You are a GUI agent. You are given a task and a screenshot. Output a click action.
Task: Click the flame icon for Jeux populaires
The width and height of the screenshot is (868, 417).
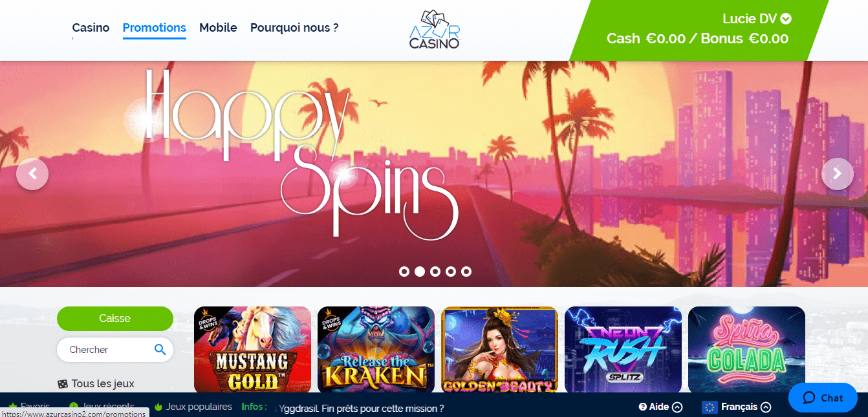click(158, 407)
